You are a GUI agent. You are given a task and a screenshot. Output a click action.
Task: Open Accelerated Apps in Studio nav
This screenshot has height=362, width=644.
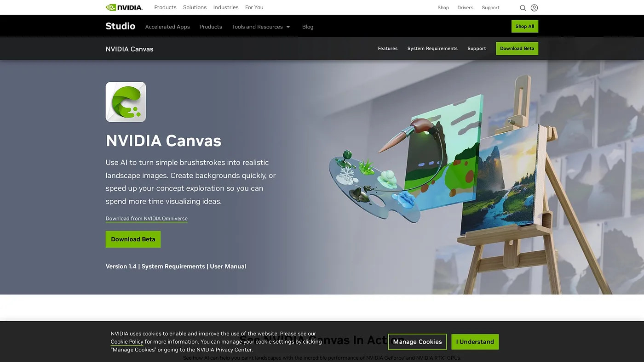(x=167, y=27)
